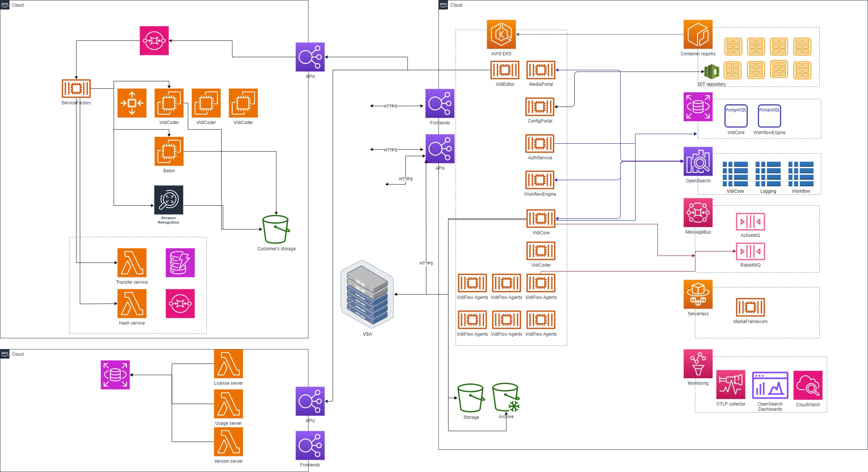Select the License server Lambda icon
The width and height of the screenshot is (868, 472).
pyautogui.click(x=228, y=364)
